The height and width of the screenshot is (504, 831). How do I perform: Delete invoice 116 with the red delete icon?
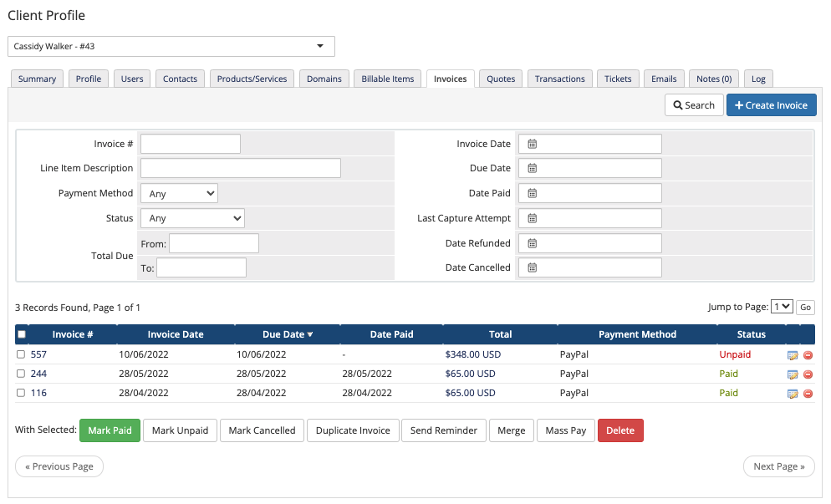tap(806, 393)
